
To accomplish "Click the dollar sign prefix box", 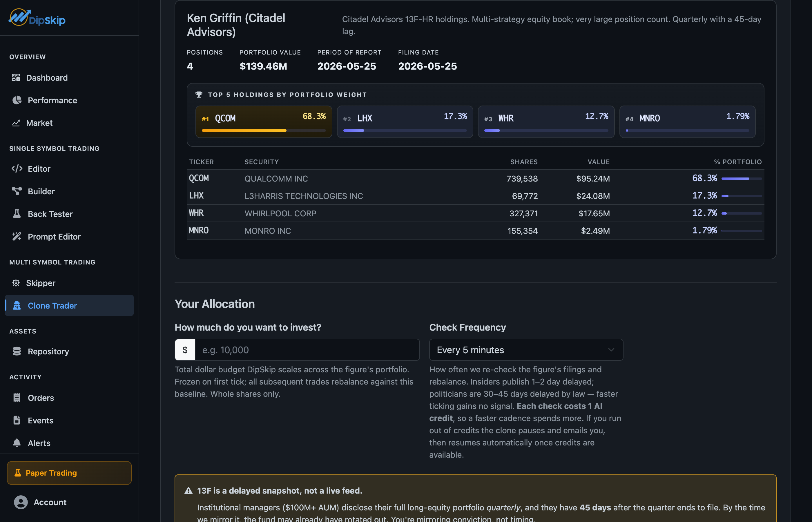I will 185,350.
